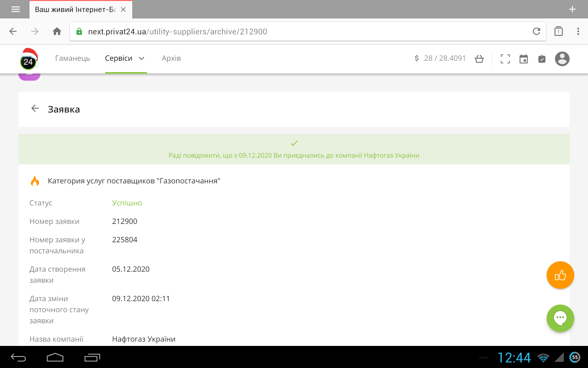Screen dimensions: 588x368
Task: Open browser three-dot overflow menu
Action: tap(578, 31)
